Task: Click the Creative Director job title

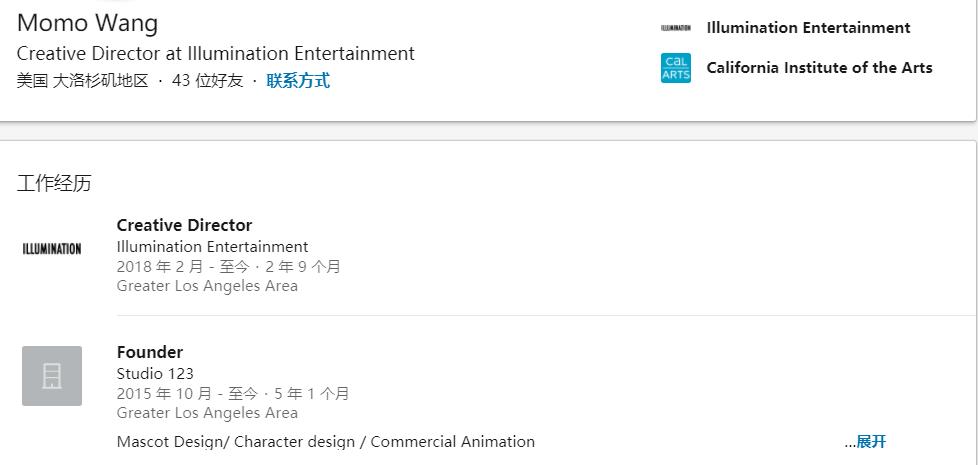Action: tap(184, 225)
